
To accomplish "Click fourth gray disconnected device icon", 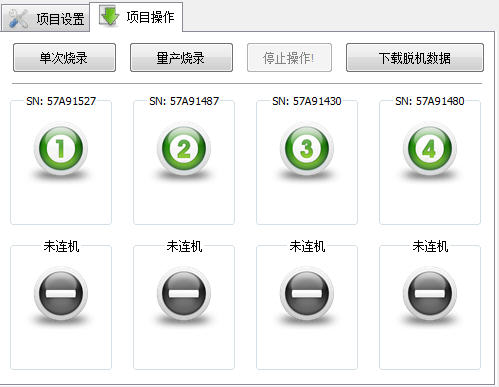I will click(x=430, y=293).
